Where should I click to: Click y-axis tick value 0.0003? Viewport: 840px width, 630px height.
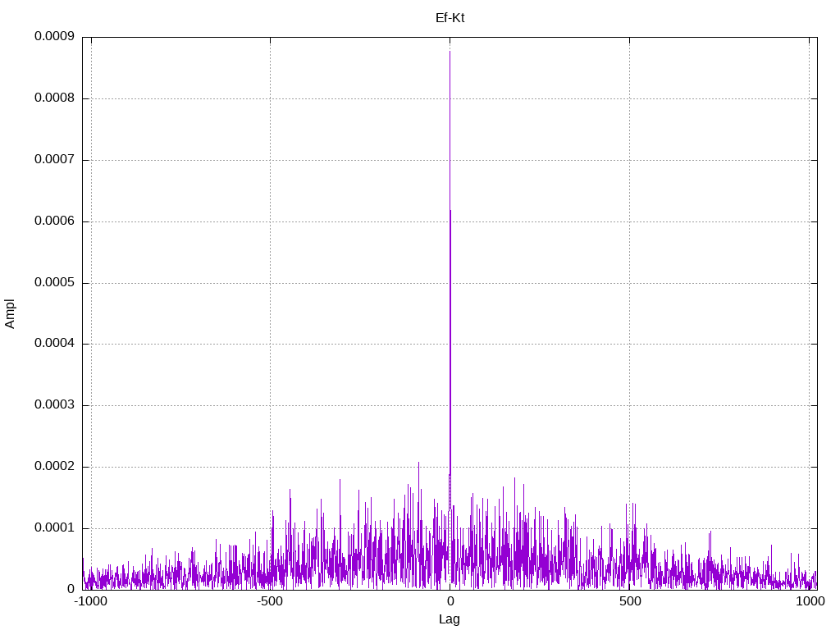pyautogui.click(x=54, y=405)
